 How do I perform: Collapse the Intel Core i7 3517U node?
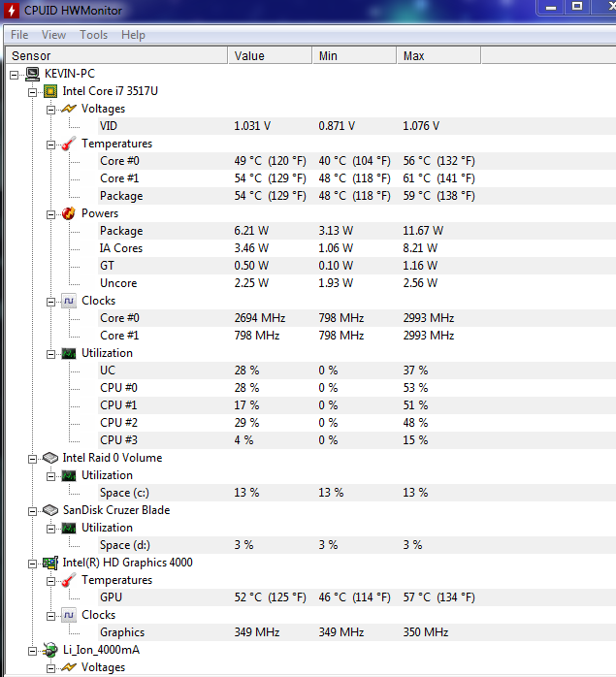pos(32,92)
